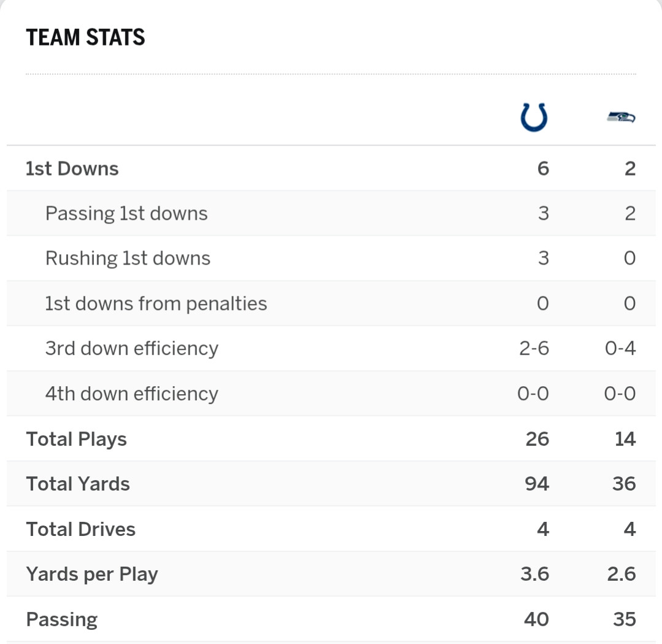Select the 1st Downs row label
The image size is (662, 644).
coord(72,168)
